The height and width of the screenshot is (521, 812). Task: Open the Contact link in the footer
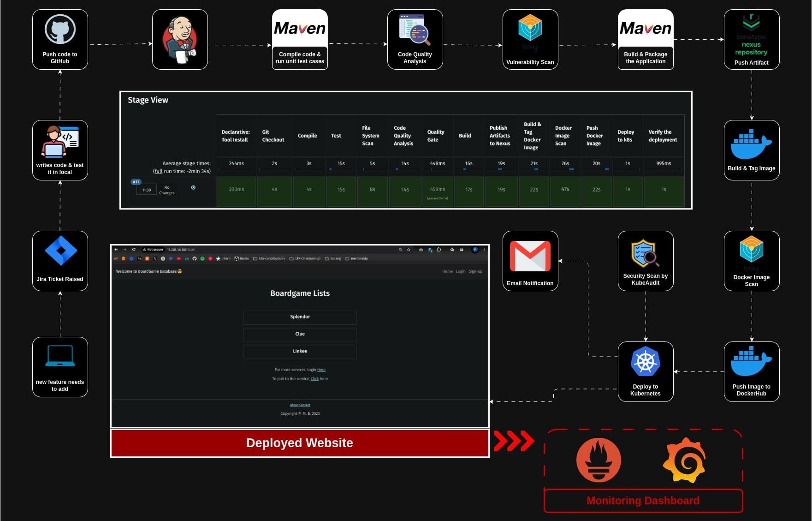(305, 405)
